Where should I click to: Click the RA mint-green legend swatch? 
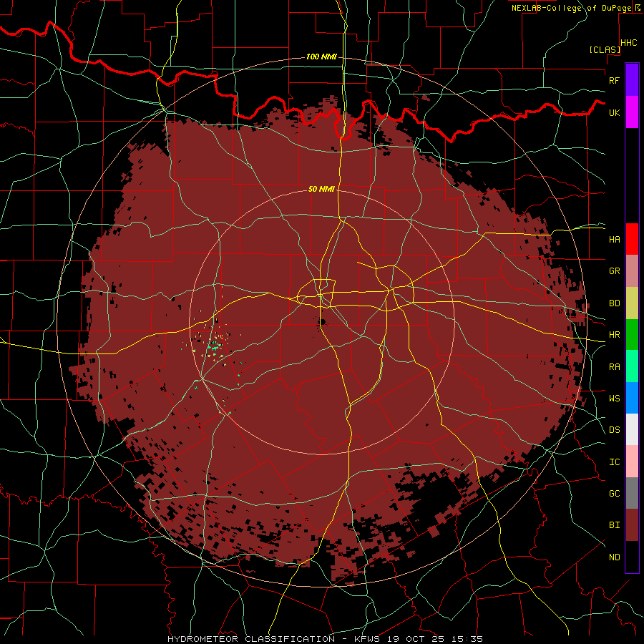point(632,366)
